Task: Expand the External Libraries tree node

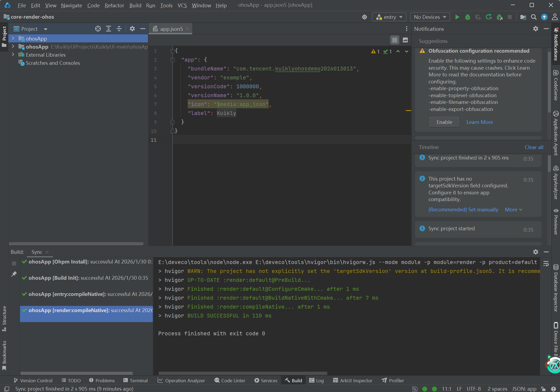Action: tap(13, 55)
